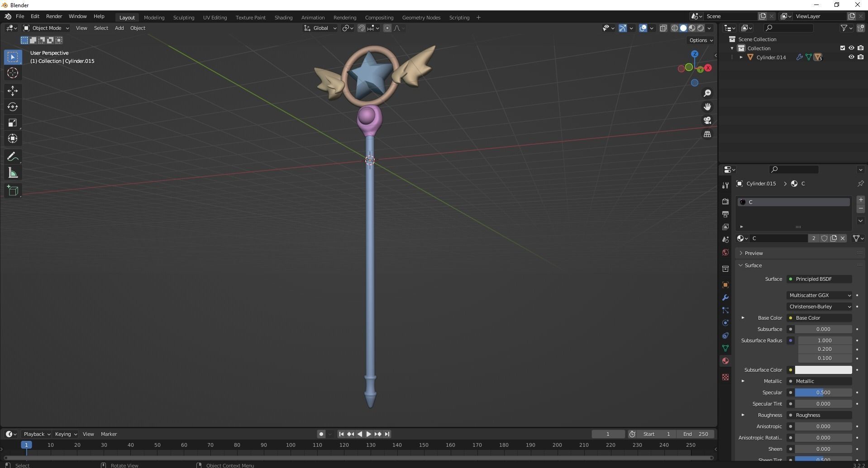Screen dimensions: 868x468
Task: Open the Global transform orientation dropdown
Action: point(320,28)
